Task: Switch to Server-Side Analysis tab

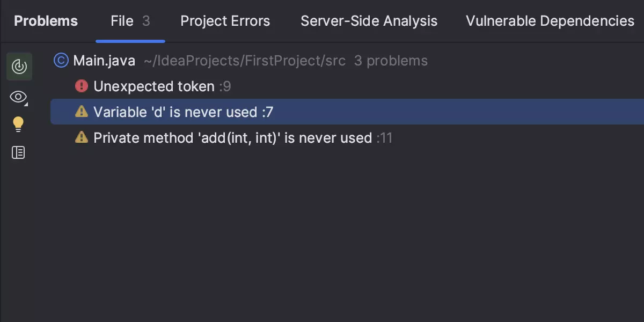Action: 369,21
